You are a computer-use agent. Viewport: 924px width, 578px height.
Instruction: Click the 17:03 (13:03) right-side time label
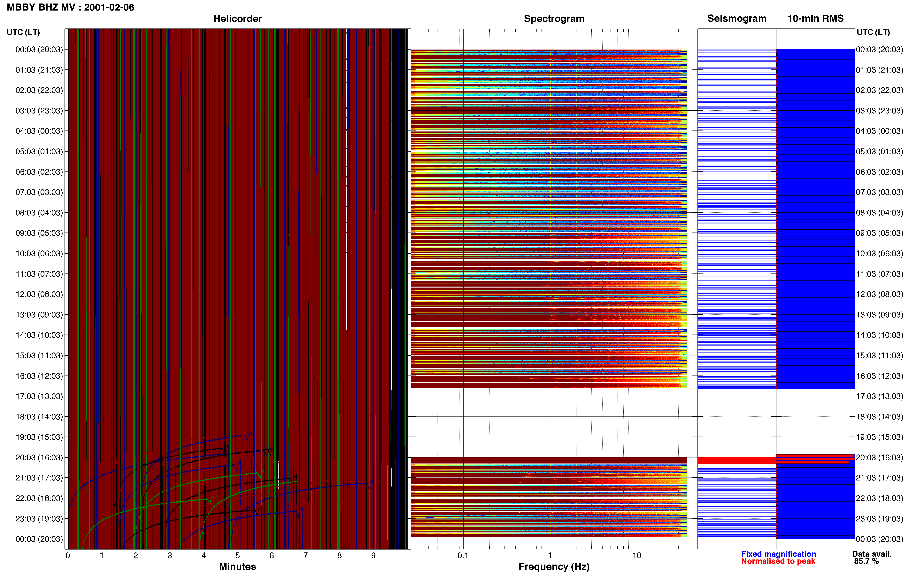[x=879, y=396]
